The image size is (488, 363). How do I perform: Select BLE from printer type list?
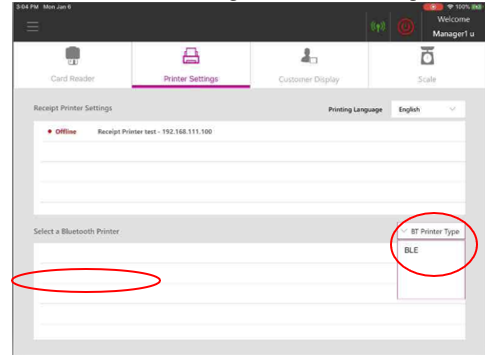pyautogui.click(x=411, y=250)
